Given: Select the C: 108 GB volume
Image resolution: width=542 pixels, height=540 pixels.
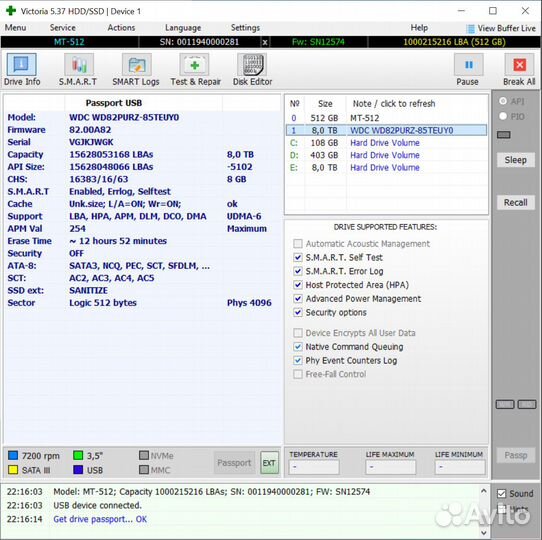Looking at the screenshot, I should tap(386, 143).
